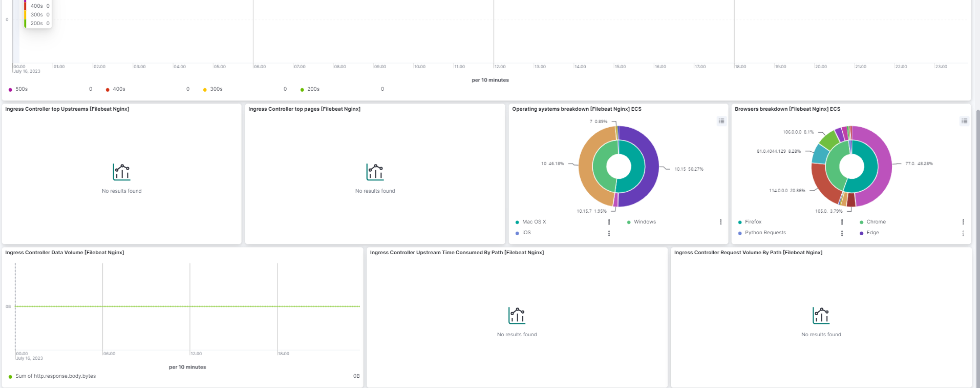The width and height of the screenshot is (980, 388).
Task: Click Operating systems breakdown panel title
Action: coord(577,109)
